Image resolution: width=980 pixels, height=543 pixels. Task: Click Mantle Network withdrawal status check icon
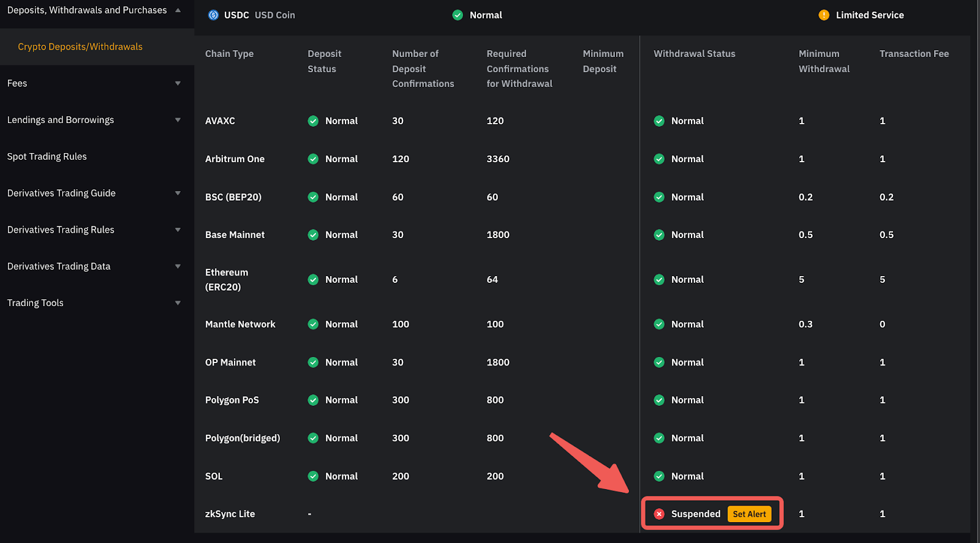tap(659, 324)
